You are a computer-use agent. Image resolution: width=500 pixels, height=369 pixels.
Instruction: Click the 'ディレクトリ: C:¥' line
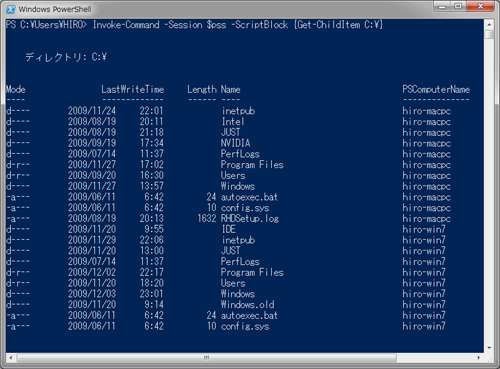[66, 57]
